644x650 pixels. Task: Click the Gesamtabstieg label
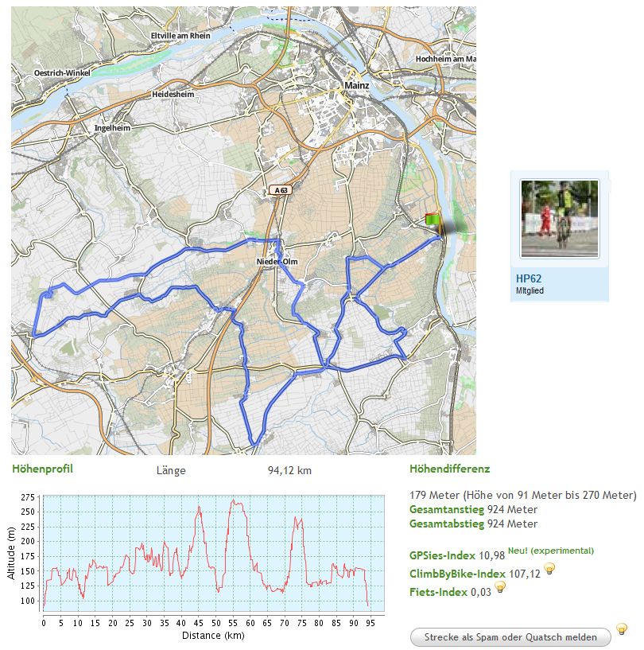tap(446, 524)
